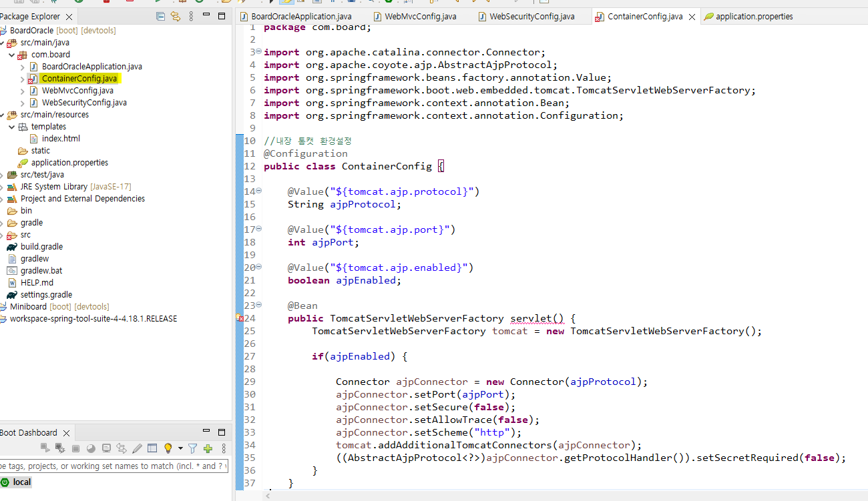868x501 pixels.
Task: Close the ContainerConfig.java editor tab
Action: (692, 17)
